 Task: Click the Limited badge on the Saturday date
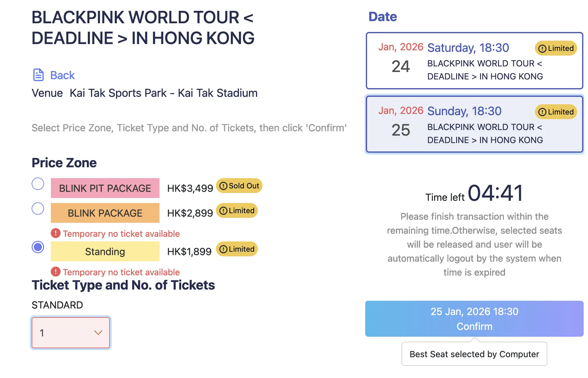(x=556, y=48)
